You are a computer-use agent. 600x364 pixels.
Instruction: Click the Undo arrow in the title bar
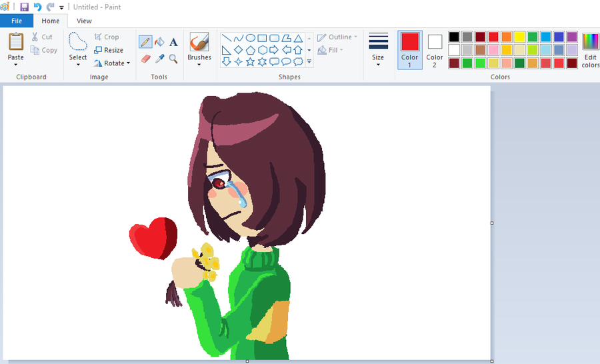click(37, 7)
